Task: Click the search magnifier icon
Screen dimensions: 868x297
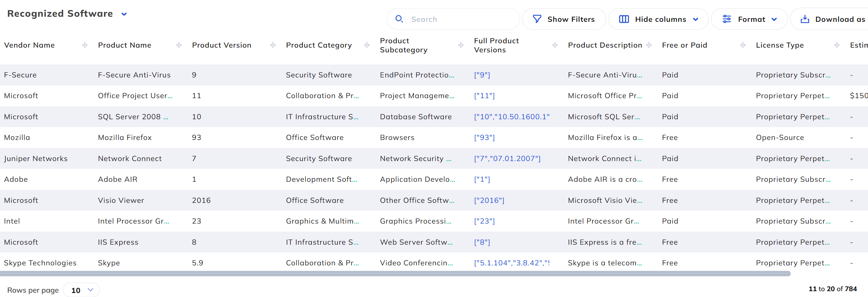Action: 399,19
